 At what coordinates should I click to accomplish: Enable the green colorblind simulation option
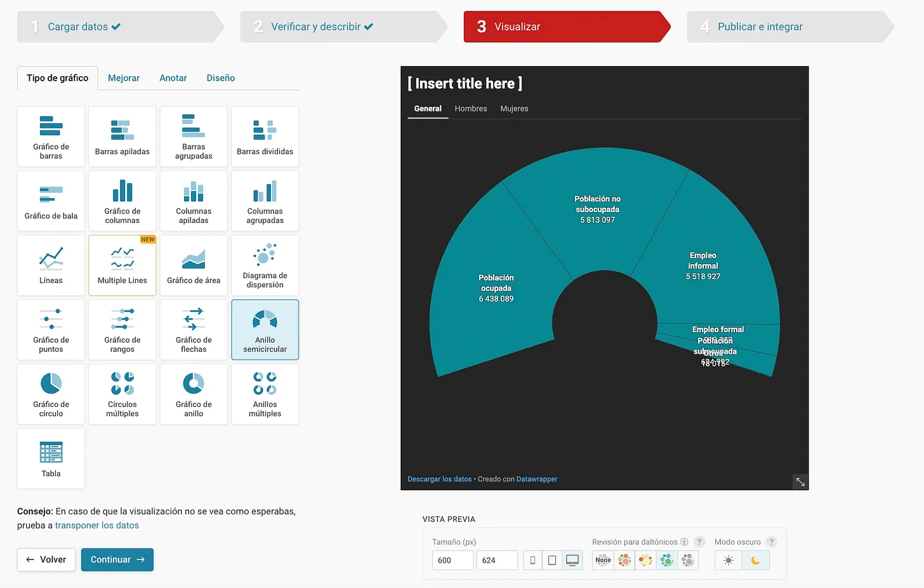(667, 560)
